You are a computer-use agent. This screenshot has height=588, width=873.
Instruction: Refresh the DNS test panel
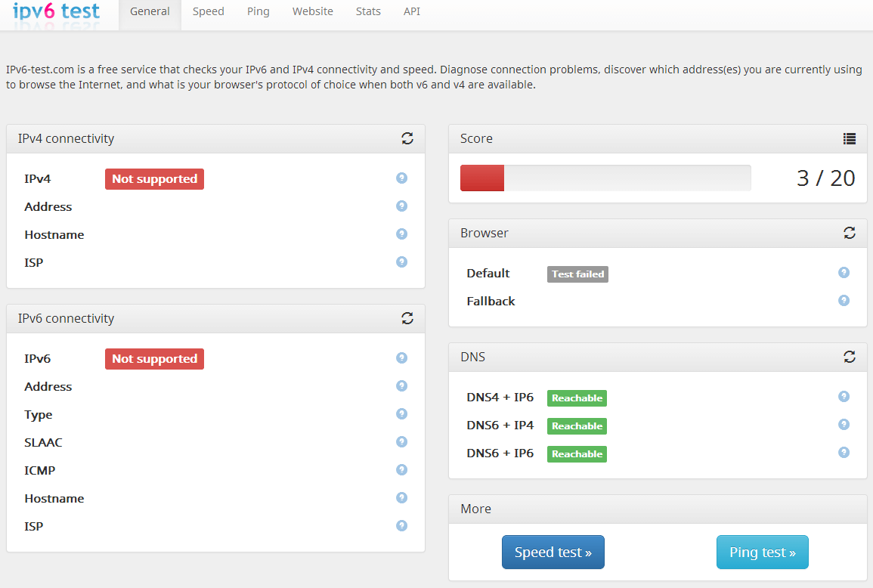tap(850, 356)
